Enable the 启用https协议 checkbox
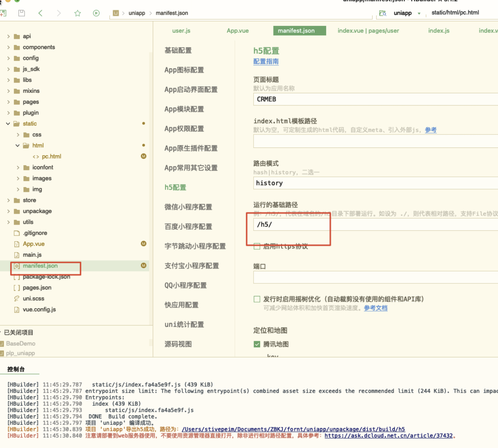The width and height of the screenshot is (498, 448). point(257,246)
